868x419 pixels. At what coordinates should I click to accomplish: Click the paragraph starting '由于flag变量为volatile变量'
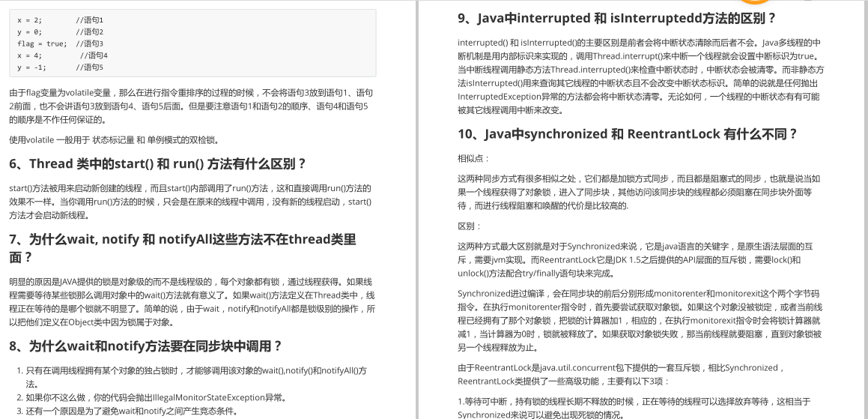tap(192, 106)
